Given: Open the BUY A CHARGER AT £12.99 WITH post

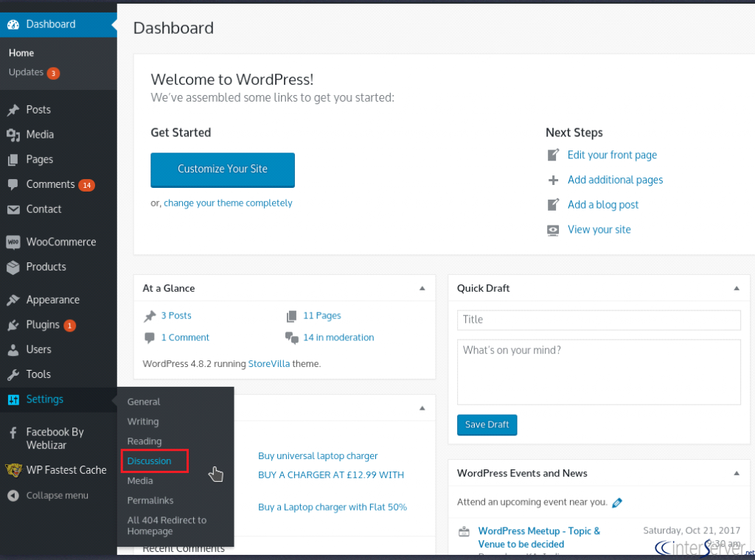Looking at the screenshot, I should (x=331, y=475).
